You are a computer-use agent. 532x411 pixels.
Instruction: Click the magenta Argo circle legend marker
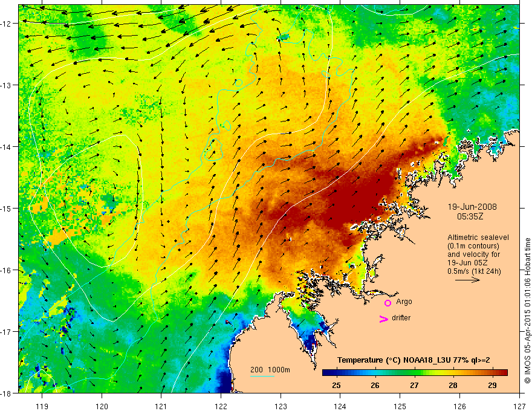pyautogui.click(x=388, y=303)
